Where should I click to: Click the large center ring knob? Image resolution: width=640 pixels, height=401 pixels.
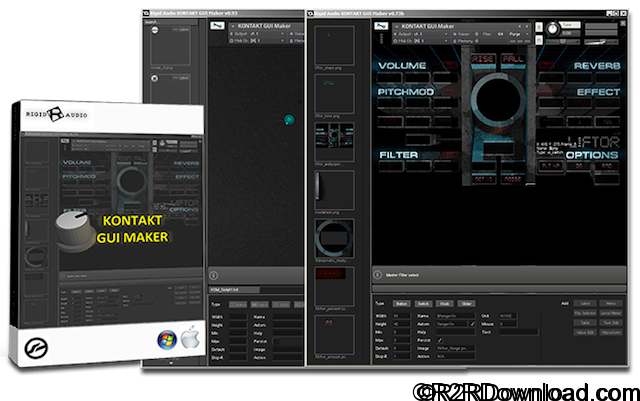(x=498, y=99)
